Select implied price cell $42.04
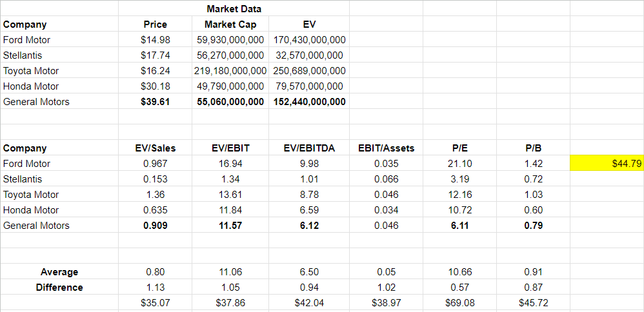The width and height of the screenshot is (644, 312). click(309, 303)
